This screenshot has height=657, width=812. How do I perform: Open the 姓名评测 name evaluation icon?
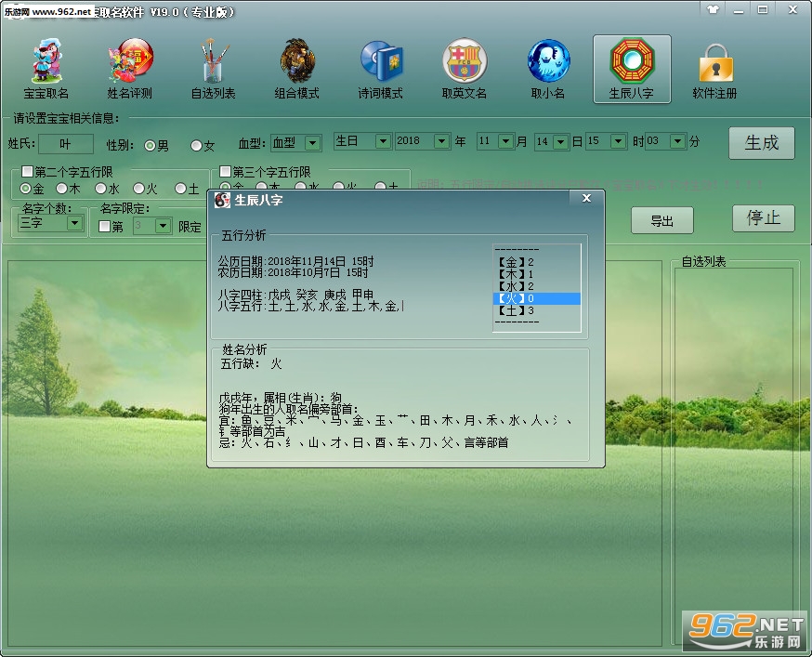pos(129,69)
